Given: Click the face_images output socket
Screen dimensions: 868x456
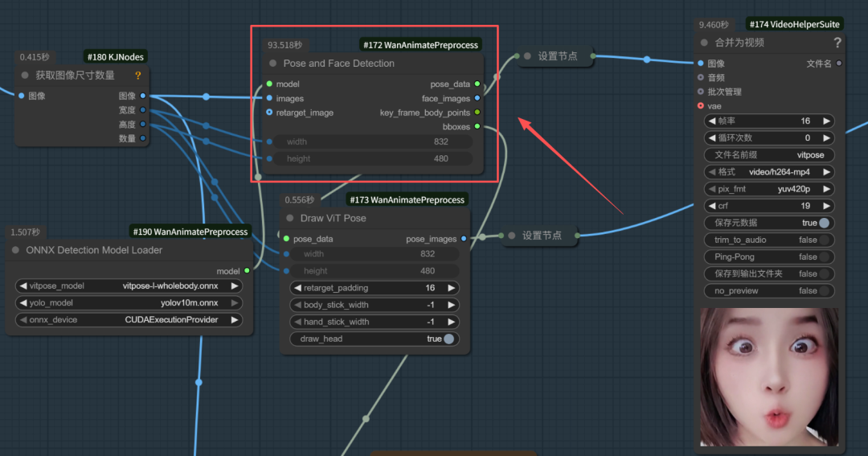Looking at the screenshot, I should pyautogui.click(x=477, y=99).
